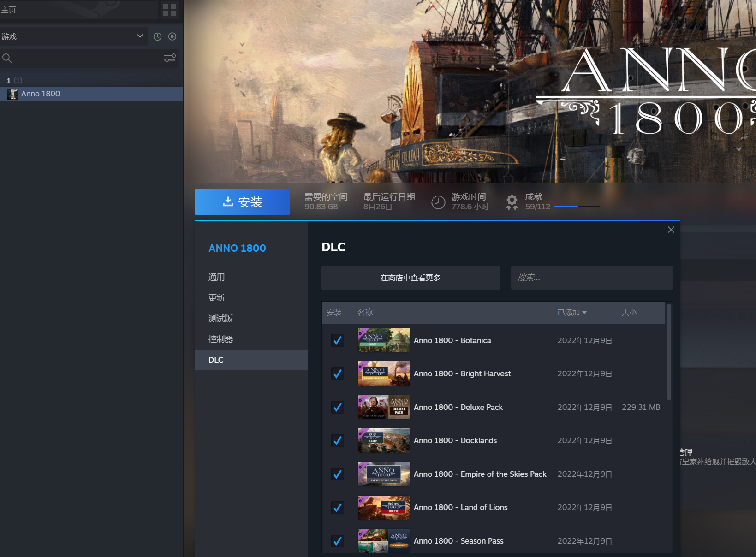Click the ready-to-play filter icon

point(173,36)
